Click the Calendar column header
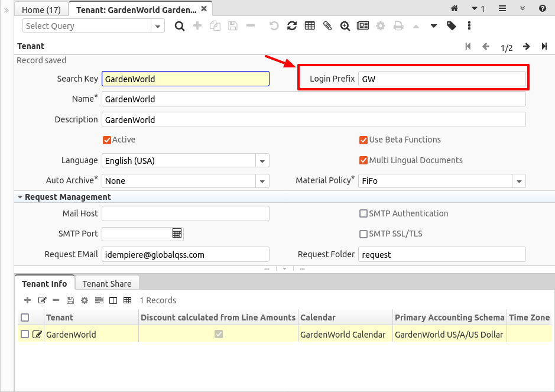Image resolution: width=555 pixels, height=392 pixels. (x=318, y=318)
